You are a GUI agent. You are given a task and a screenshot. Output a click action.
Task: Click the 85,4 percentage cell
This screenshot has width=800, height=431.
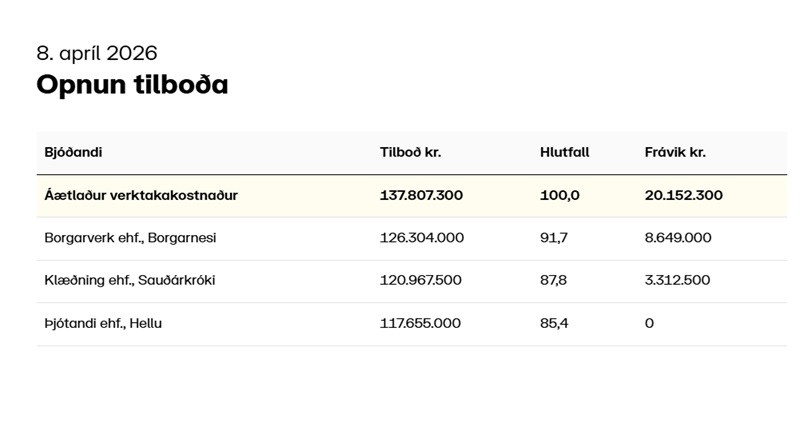[x=554, y=323]
